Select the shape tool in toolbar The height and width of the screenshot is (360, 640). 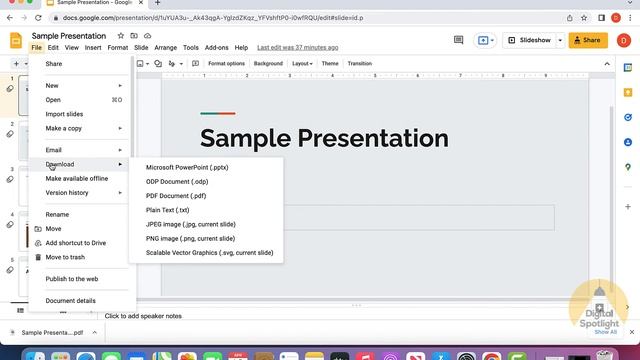coord(158,64)
